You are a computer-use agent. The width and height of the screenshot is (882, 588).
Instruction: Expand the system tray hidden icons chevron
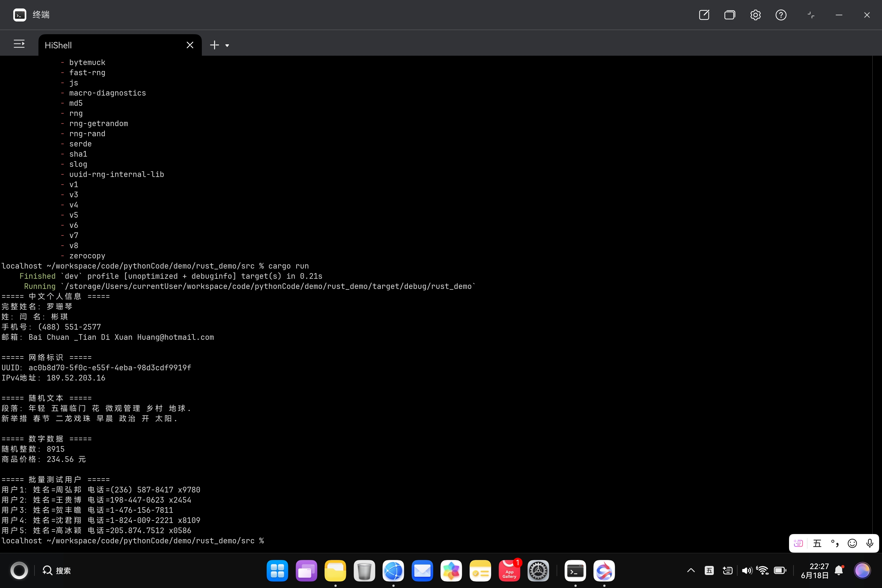[691, 570]
